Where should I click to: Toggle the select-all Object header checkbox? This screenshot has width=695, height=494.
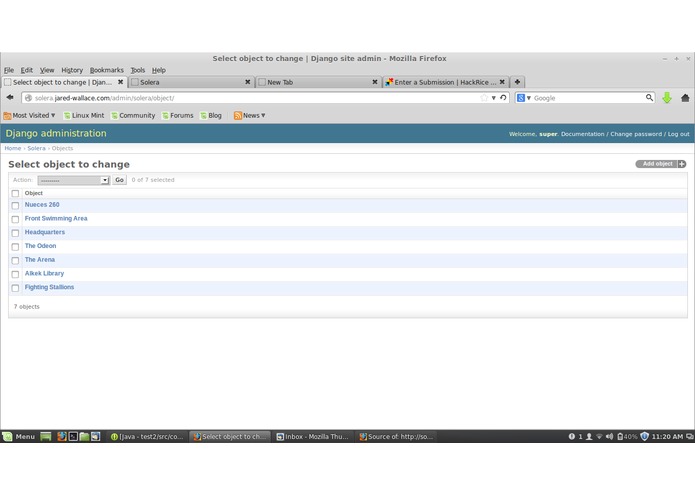point(15,193)
